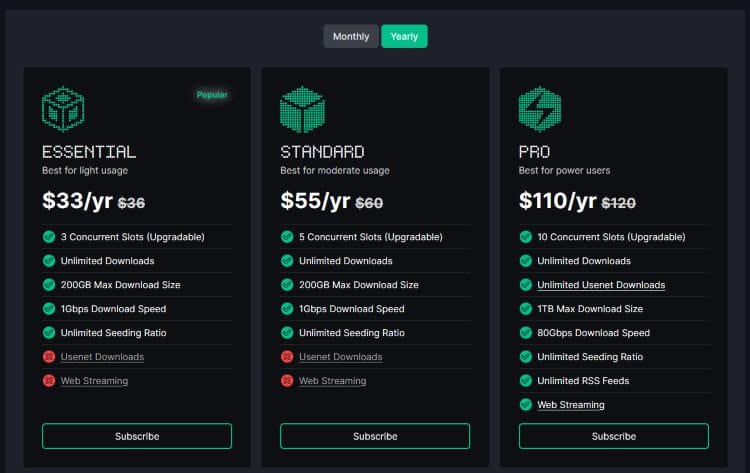Click the Essential plan wireframe cube icon
This screenshot has width=750, height=473.
pos(63,109)
